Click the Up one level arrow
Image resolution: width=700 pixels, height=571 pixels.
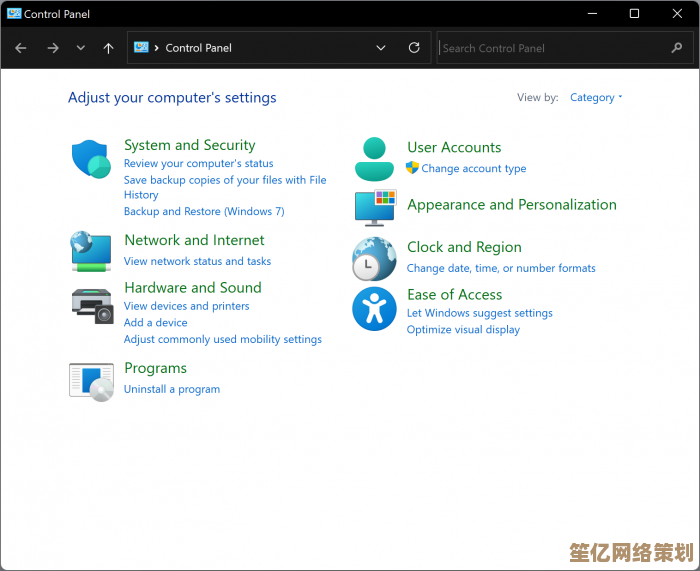click(x=108, y=48)
